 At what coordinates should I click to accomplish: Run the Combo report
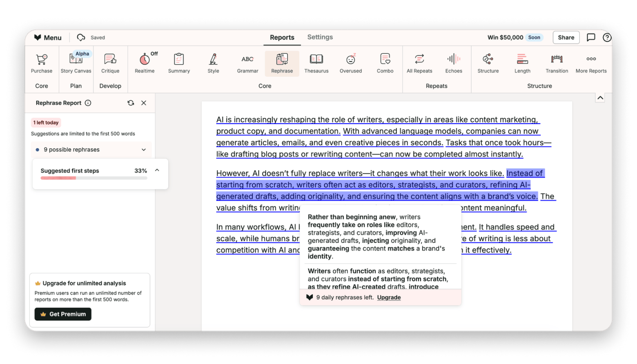(385, 63)
